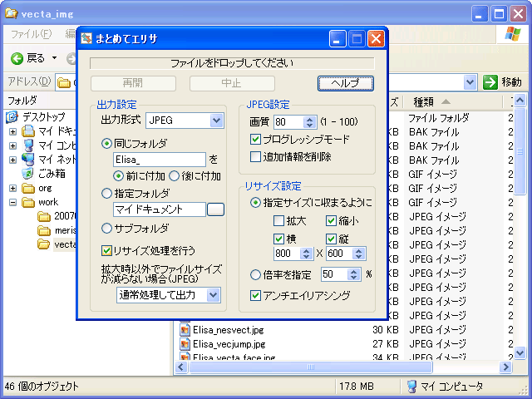Click the Elisa_ prefix text field
The height and width of the screenshot is (399, 532).
pos(159,160)
